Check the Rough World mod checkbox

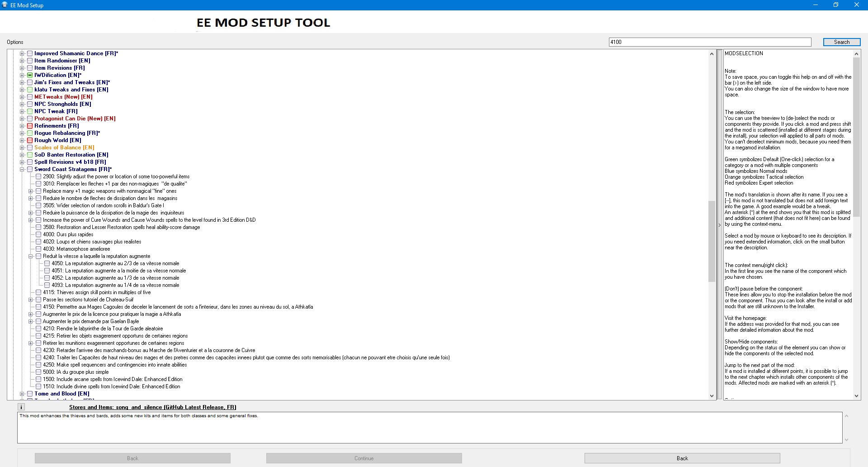pyautogui.click(x=30, y=140)
